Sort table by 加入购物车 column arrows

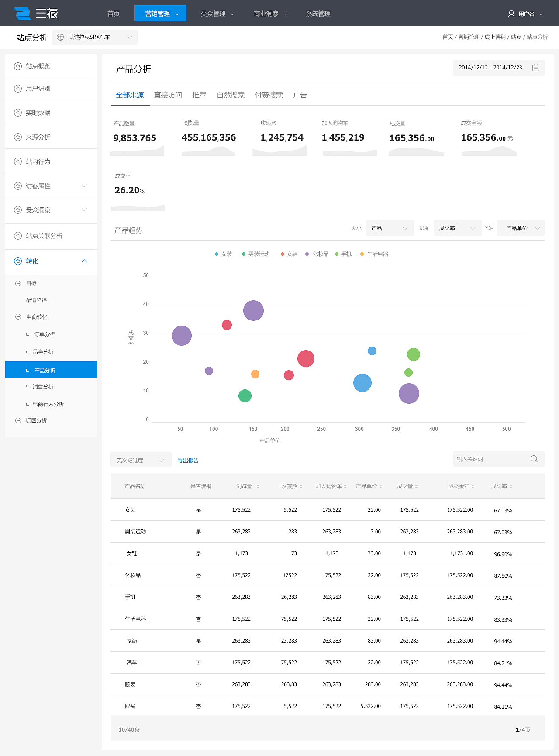[345, 486]
